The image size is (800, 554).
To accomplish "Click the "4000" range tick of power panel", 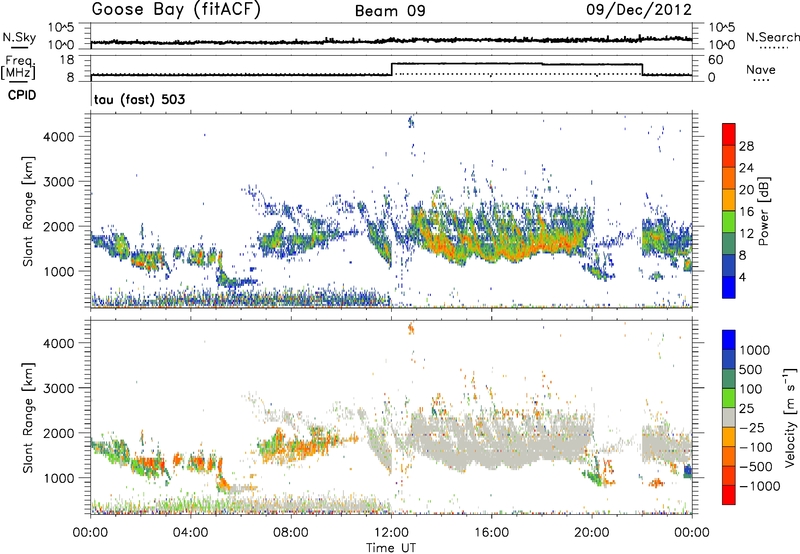I will [x=59, y=137].
